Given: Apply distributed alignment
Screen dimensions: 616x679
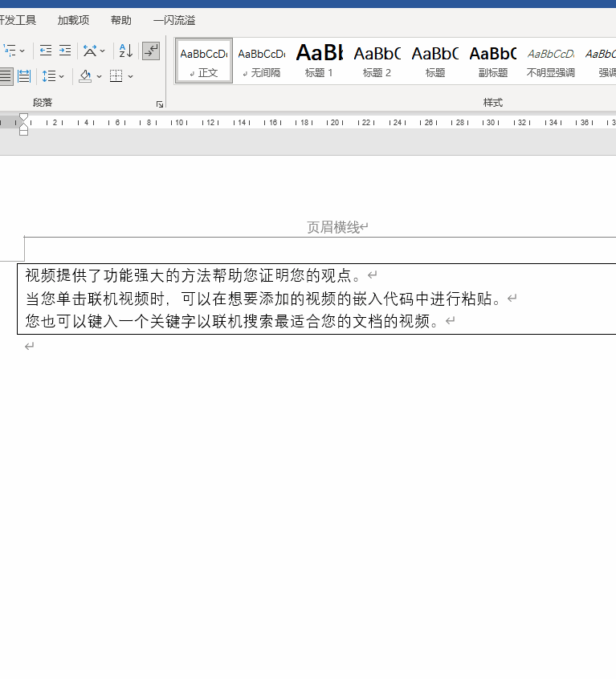Looking at the screenshot, I should [x=24, y=76].
